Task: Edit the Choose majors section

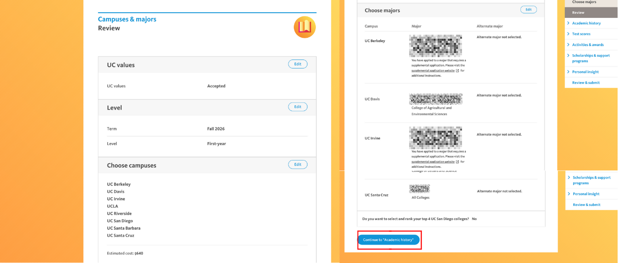Action: (x=528, y=9)
